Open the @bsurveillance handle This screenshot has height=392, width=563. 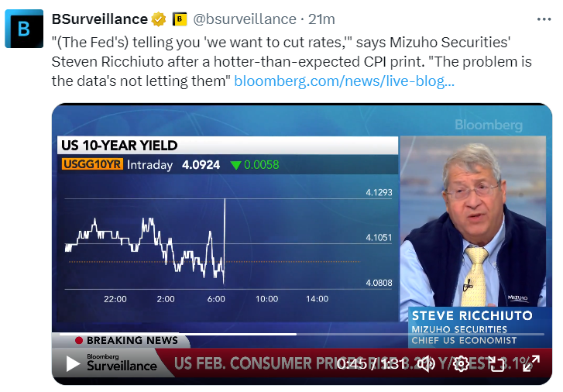[244, 19]
